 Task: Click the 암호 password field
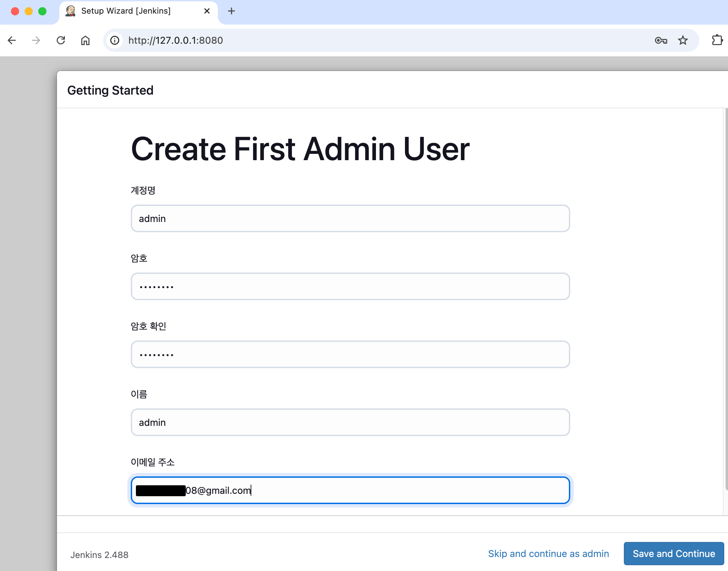coord(350,287)
